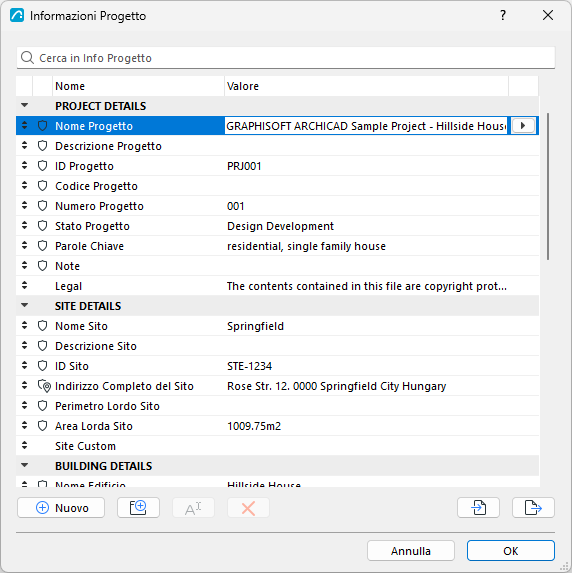Click the Nuovo button

pyautogui.click(x=61, y=507)
